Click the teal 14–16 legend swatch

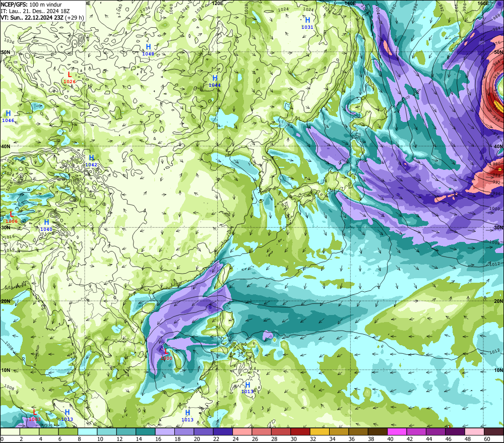[146, 432]
